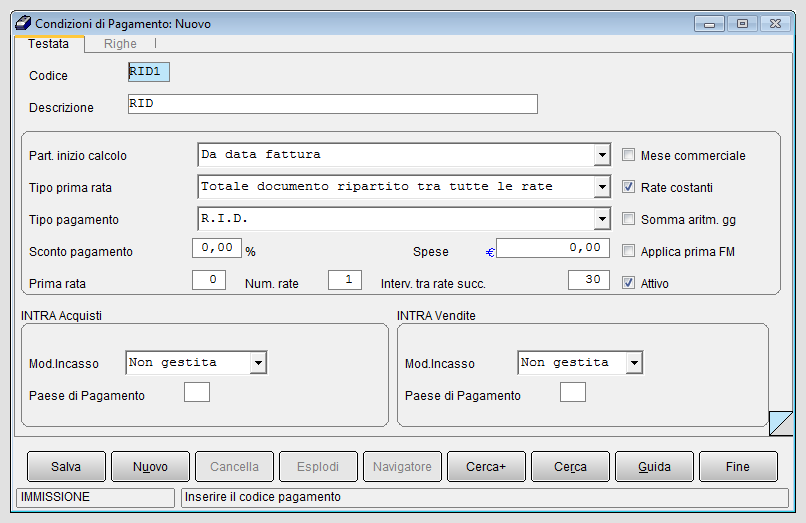Click the Navigatore button

pos(402,466)
